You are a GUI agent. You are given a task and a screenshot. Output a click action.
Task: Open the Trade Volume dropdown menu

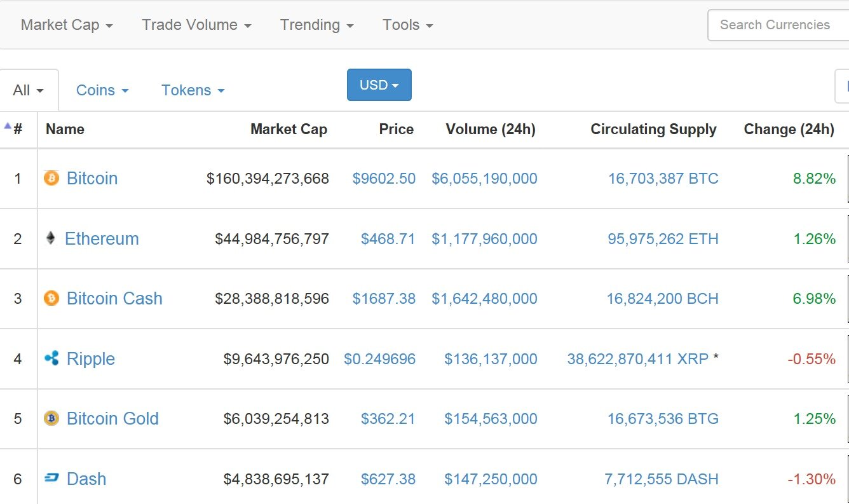[196, 25]
